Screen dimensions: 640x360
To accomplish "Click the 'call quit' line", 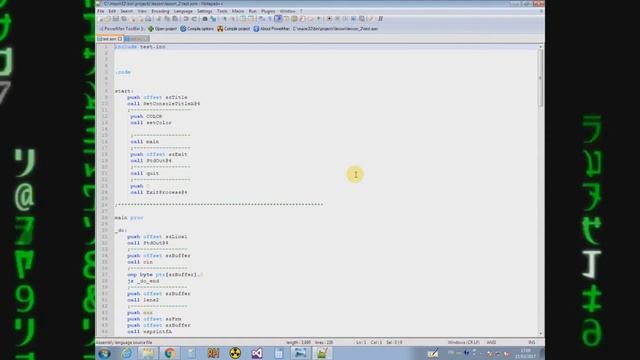I will coord(144,173).
